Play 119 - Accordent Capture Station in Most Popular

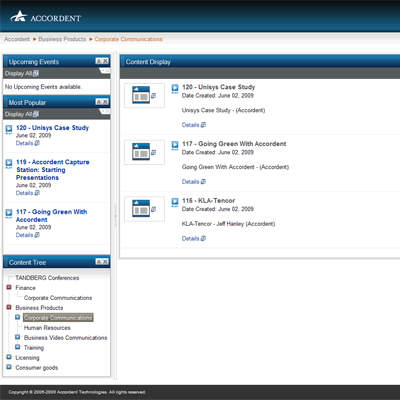(9, 163)
